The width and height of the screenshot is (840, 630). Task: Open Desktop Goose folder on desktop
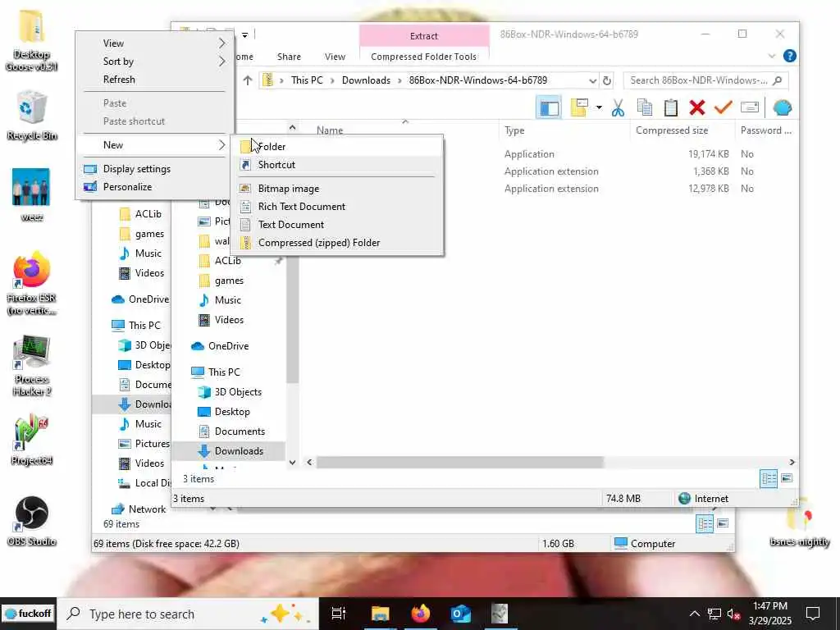point(32,41)
